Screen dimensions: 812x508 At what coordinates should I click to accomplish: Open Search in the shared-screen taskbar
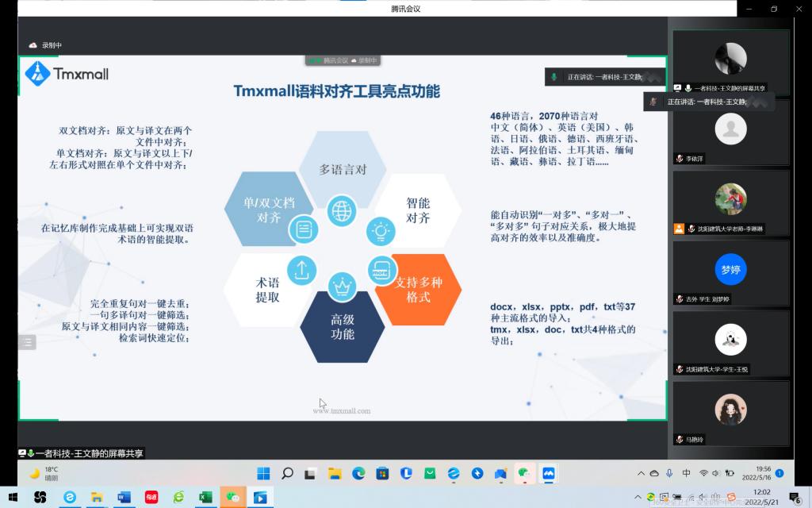287,473
